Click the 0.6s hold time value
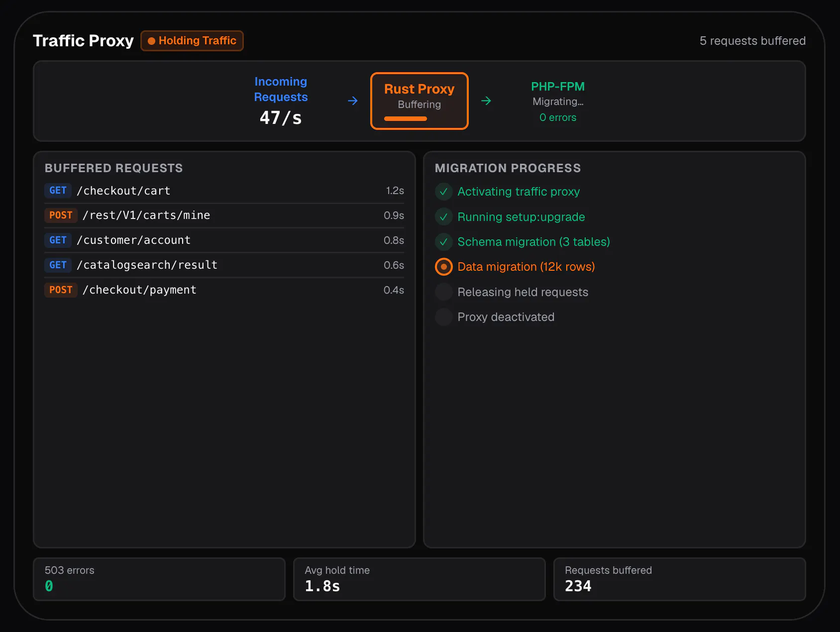The height and width of the screenshot is (632, 840). pyautogui.click(x=394, y=265)
